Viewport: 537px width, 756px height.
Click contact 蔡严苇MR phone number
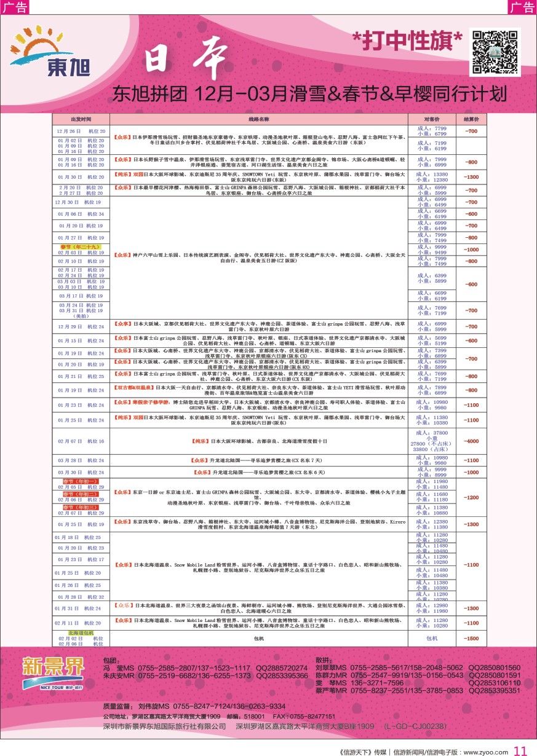click(407, 690)
